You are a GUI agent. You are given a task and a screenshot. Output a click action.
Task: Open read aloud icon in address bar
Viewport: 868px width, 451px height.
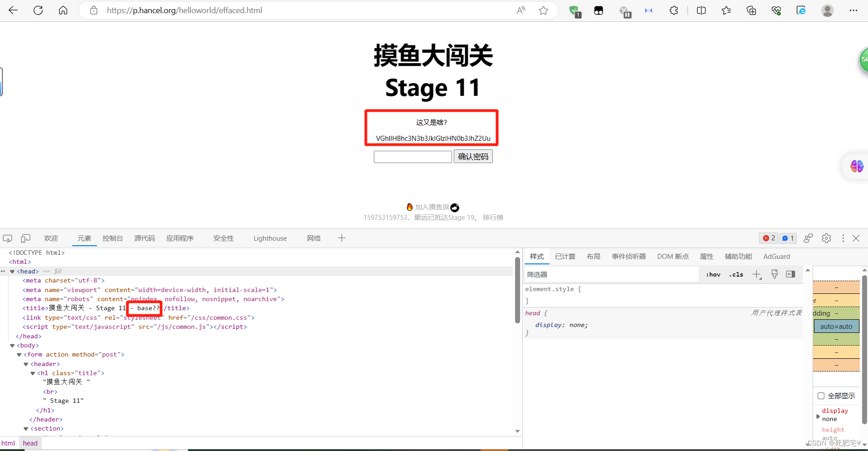(521, 10)
